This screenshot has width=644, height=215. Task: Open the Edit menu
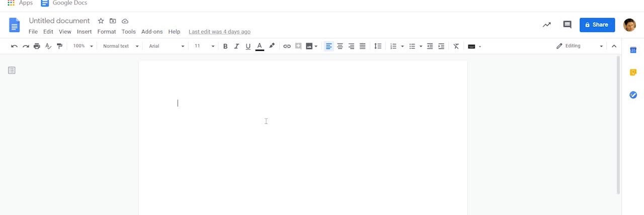click(x=48, y=32)
